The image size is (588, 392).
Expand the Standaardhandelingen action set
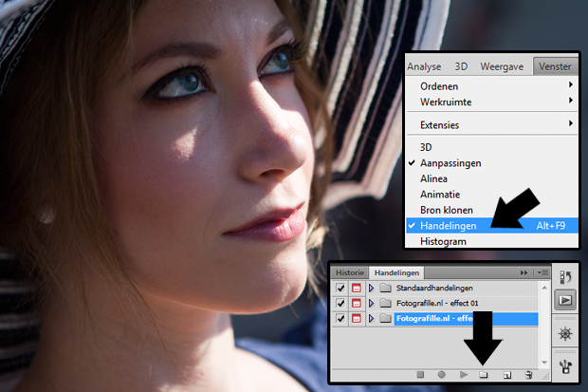pyautogui.click(x=371, y=288)
